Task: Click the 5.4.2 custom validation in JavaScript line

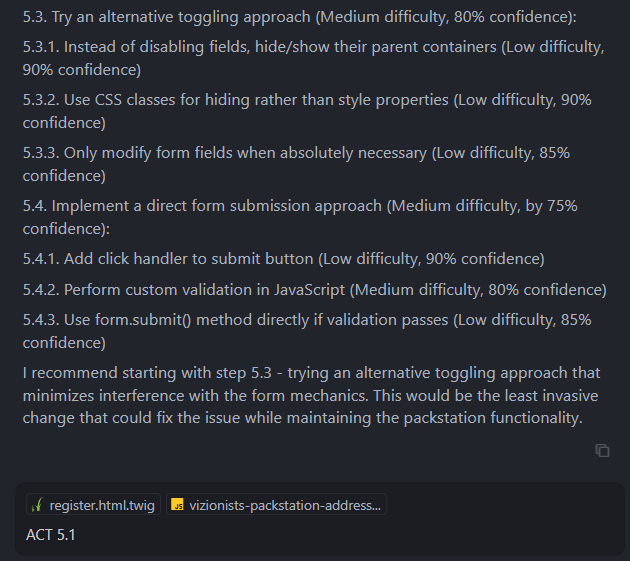Action: [315, 290]
